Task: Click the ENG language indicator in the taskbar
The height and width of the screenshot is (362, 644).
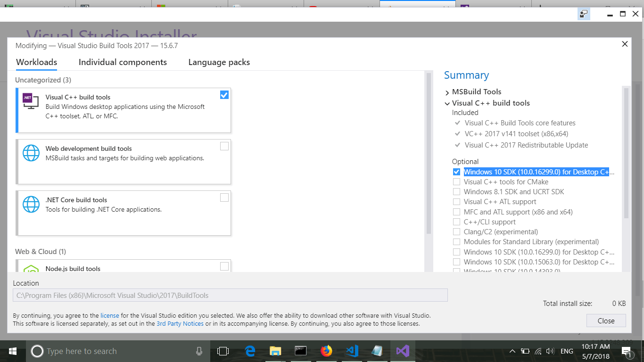Action: (x=567, y=351)
